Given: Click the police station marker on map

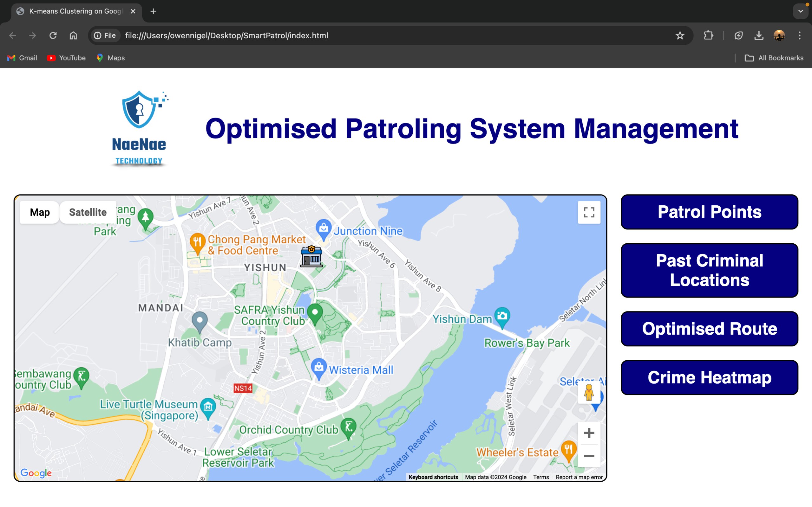Looking at the screenshot, I should pyautogui.click(x=311, y=256).
